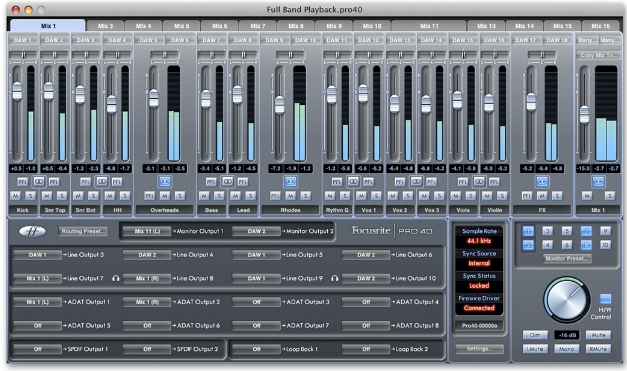The height and width of the screenshot is (371, 627).
Task: Click the headphone icon beside Line Output 9
Action: (335, 278)
